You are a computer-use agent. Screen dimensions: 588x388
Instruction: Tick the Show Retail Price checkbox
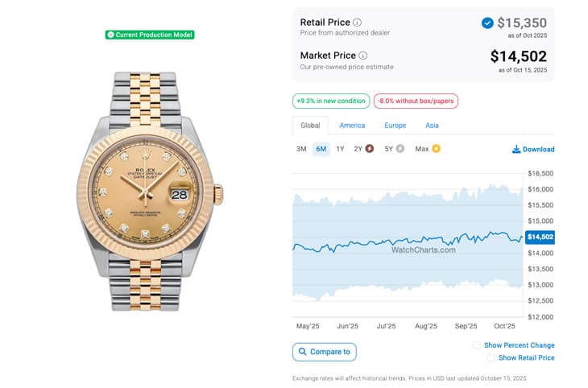491,357
